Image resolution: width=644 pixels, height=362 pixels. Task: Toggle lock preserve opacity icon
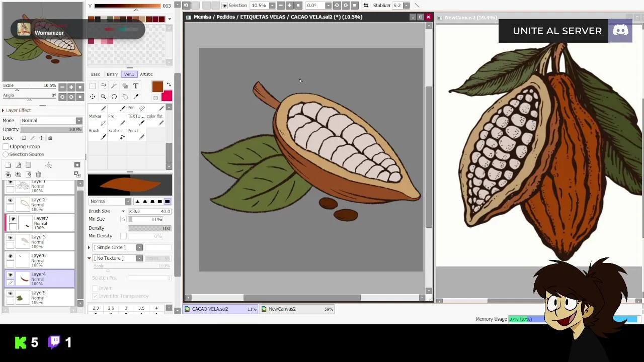tap(24, 138)
